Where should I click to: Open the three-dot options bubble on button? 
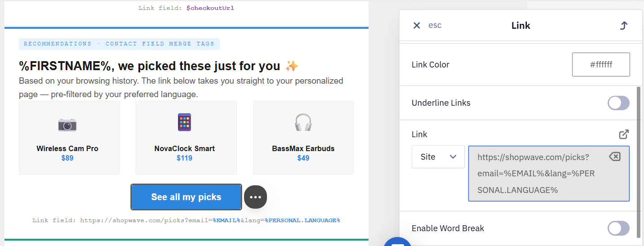[255, 197]
